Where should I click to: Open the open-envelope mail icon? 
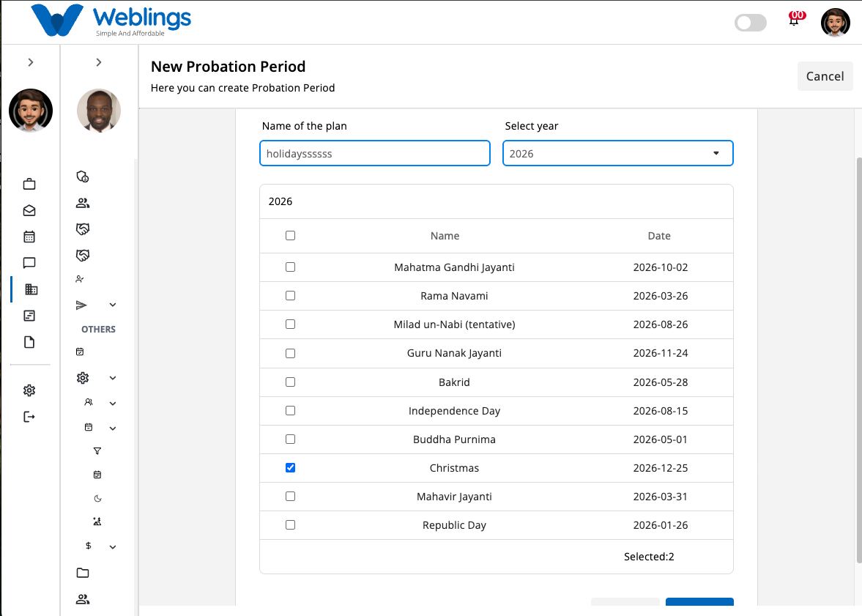tap(29, 211)
